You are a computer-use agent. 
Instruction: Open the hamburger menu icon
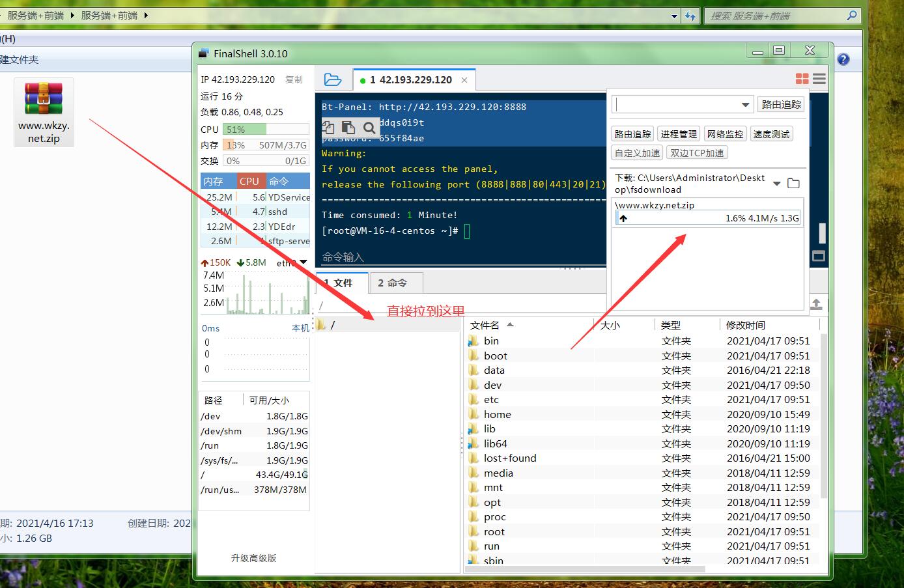819,79
